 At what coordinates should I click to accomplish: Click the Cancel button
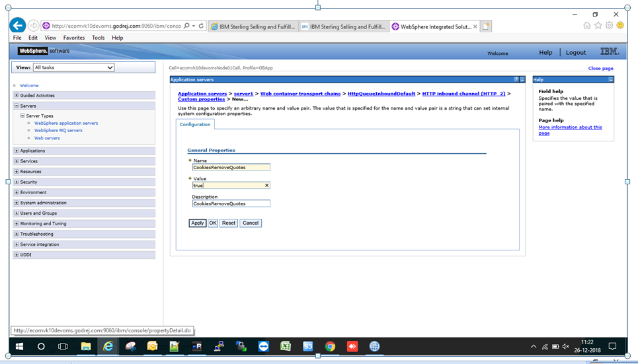[x=251, y=223]
